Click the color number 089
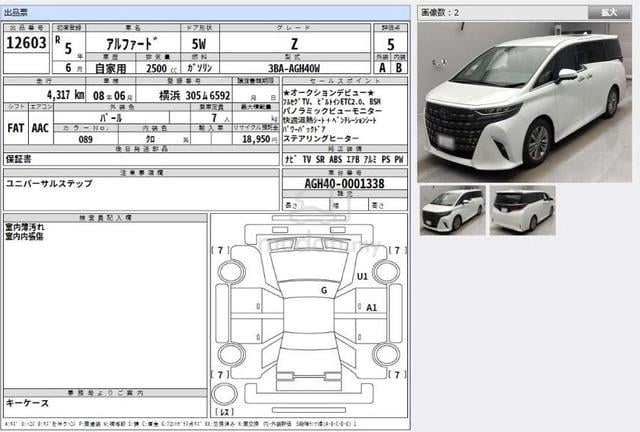This screenshot has height=432, width=640. [x=85, y=140]
